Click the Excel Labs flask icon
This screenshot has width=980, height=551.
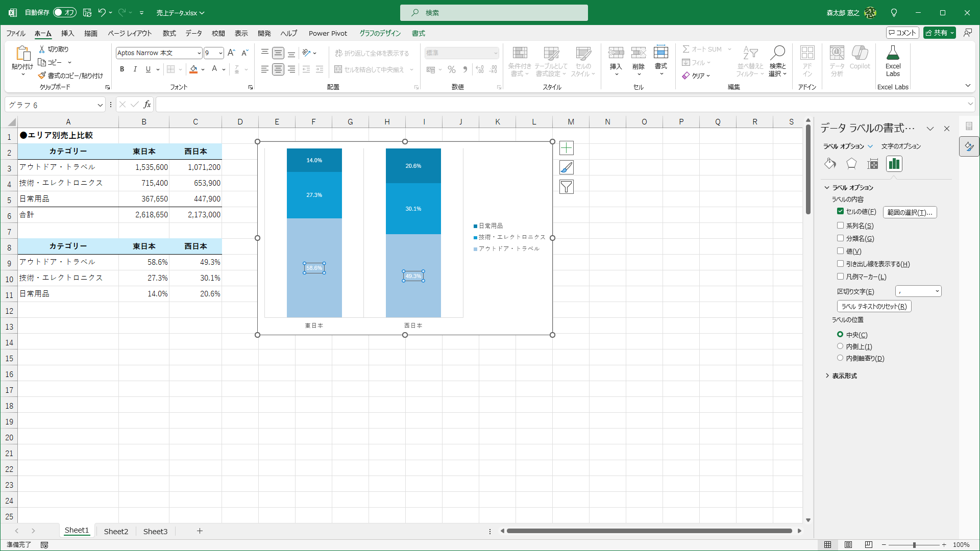[x=893, y=53]
